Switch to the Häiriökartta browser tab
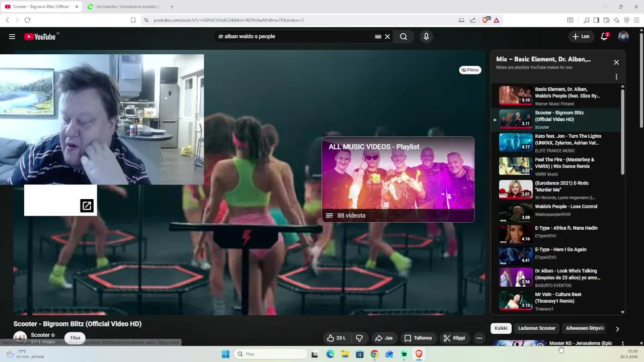The image size is (644, 362). [x=123, y=7]
